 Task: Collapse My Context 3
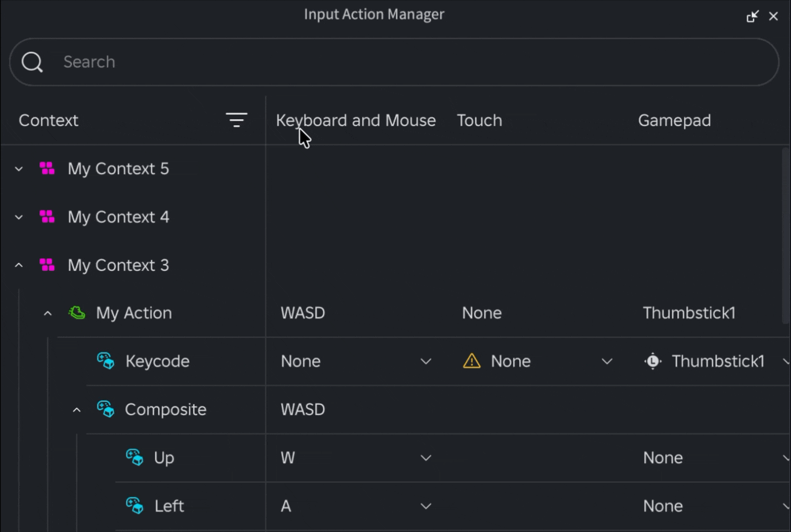tap(19, 265)
